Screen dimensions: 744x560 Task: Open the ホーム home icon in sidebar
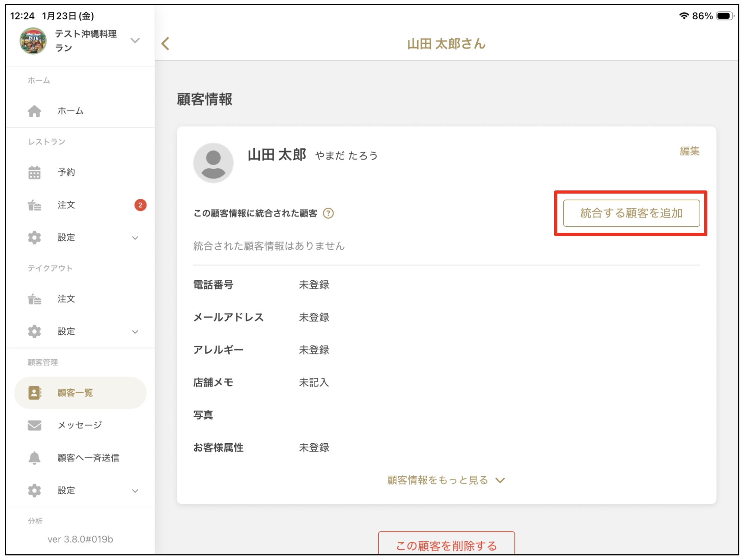tap(35, 111)
